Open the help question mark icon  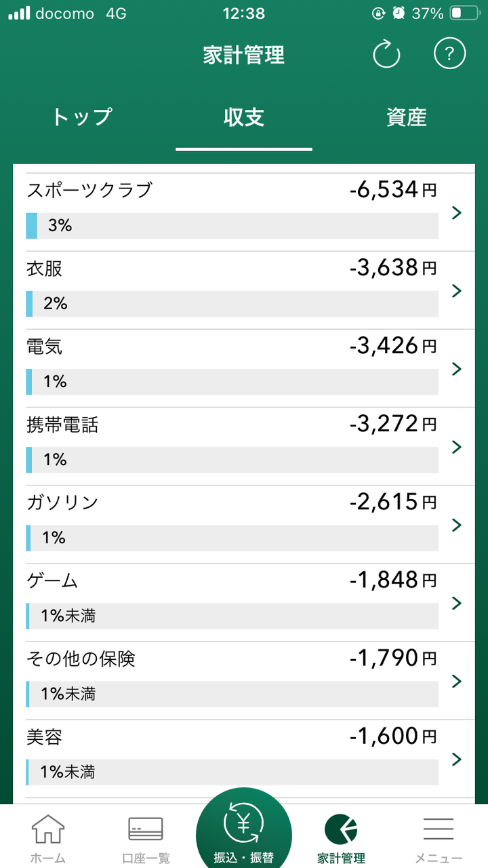(450, 54)
